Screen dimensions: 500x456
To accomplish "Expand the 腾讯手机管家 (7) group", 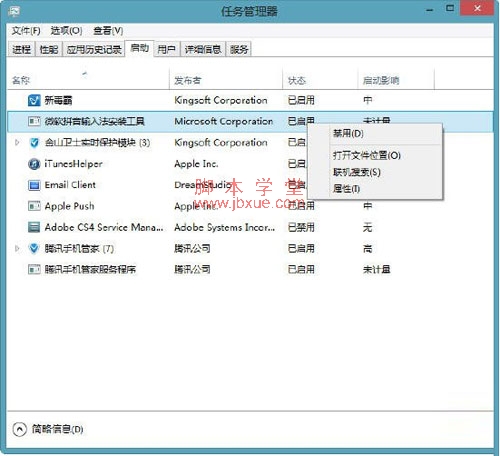I will pos(17,248).
